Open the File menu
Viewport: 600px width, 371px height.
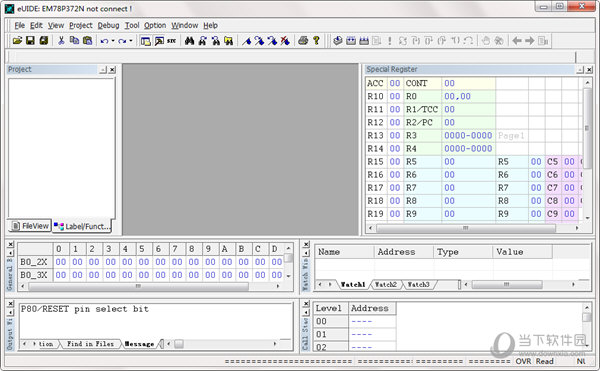click(x=20, y=25)
